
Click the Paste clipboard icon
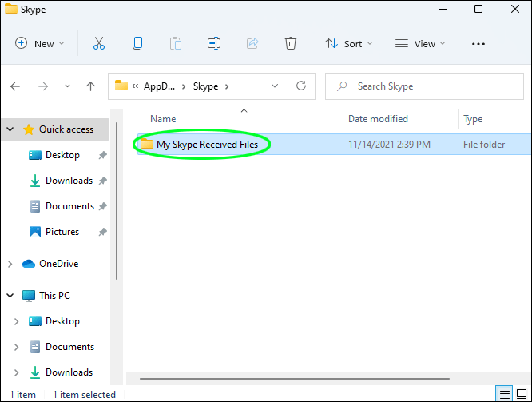coord(176,43)
